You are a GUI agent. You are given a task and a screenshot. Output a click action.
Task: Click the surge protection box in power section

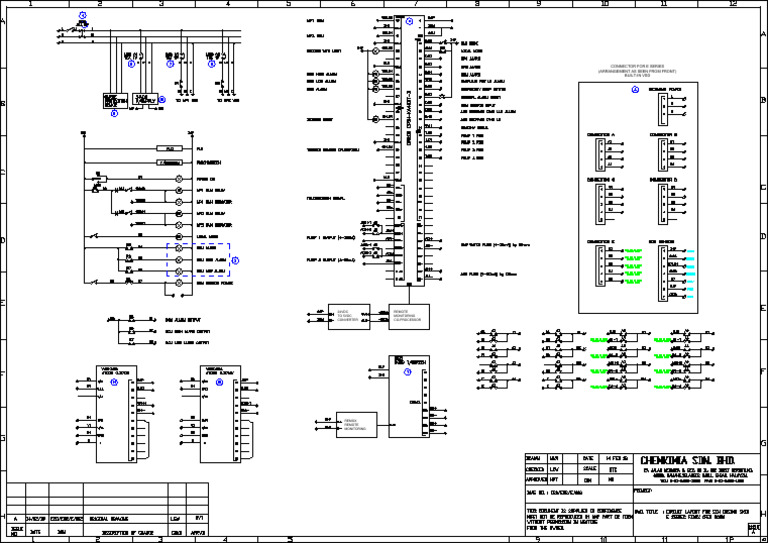click(115, 101)
